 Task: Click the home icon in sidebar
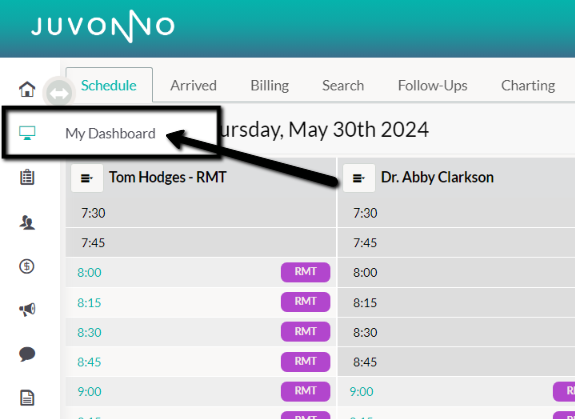pyautogui.click(x=27, y=89)
